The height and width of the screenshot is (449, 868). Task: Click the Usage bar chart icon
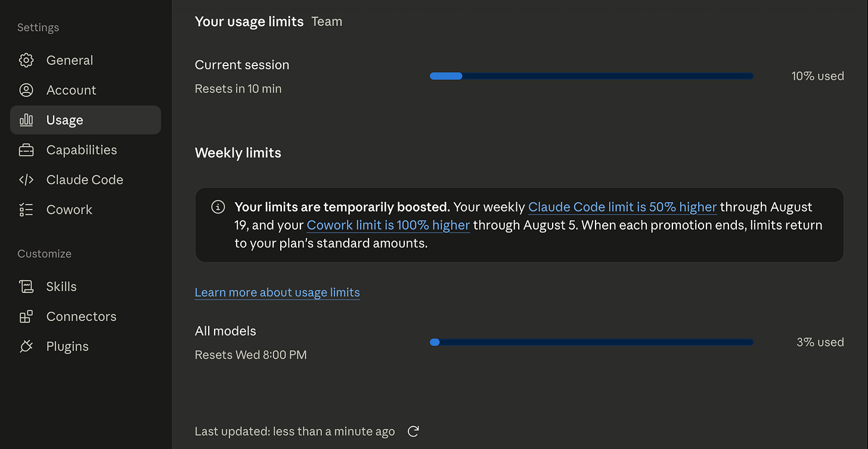(x=26, y=120)
